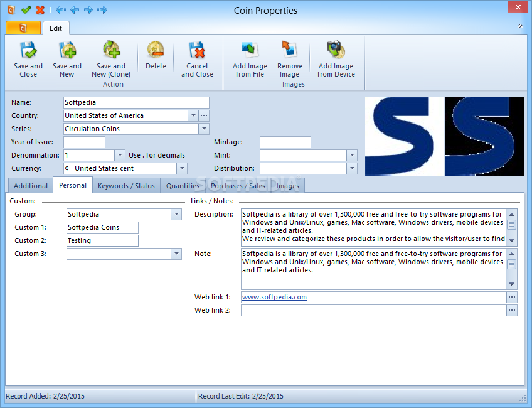The width and height of the screenshot is (532, 408).
Task: Click green checkmark in title bar
Action: (x=26, y=10)
